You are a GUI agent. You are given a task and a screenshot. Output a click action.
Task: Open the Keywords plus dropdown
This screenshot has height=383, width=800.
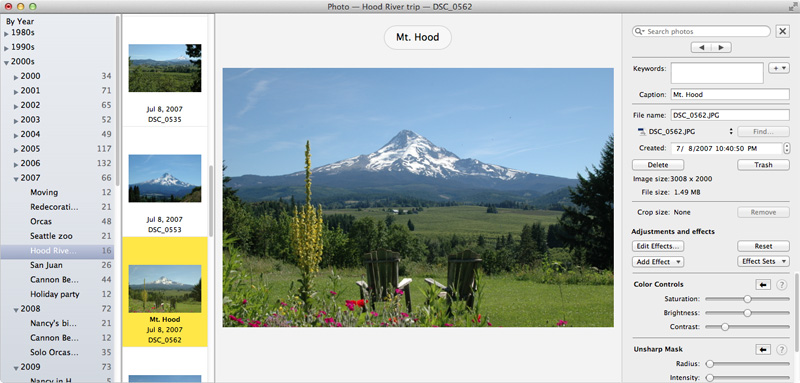coord(779,68)
